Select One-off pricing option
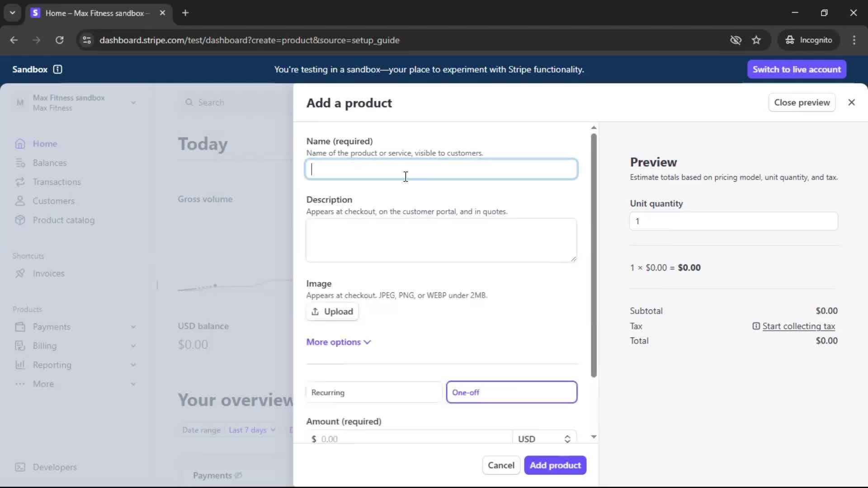Viewport: 868px width, 488px height. tap(511, 392)
